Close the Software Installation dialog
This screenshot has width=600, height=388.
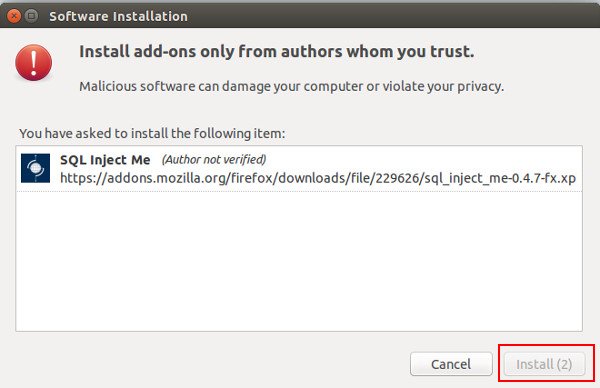tap(14, 16)
